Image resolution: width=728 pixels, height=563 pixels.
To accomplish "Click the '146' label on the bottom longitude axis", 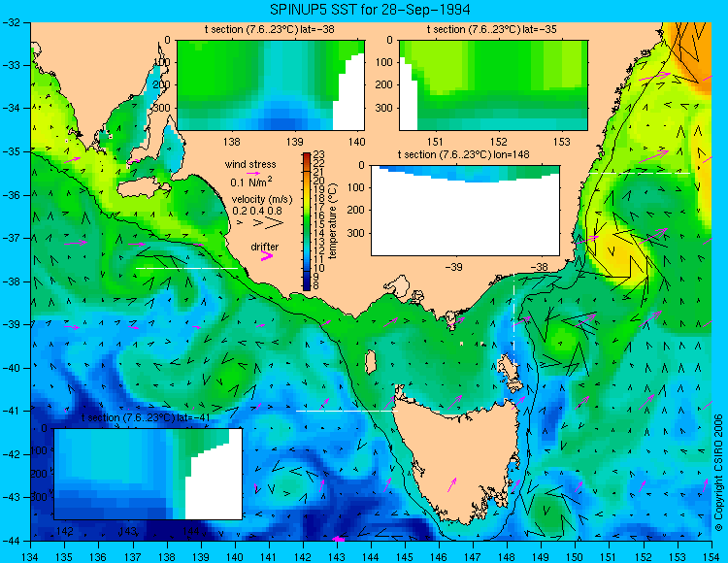I will tap(439, 557).
